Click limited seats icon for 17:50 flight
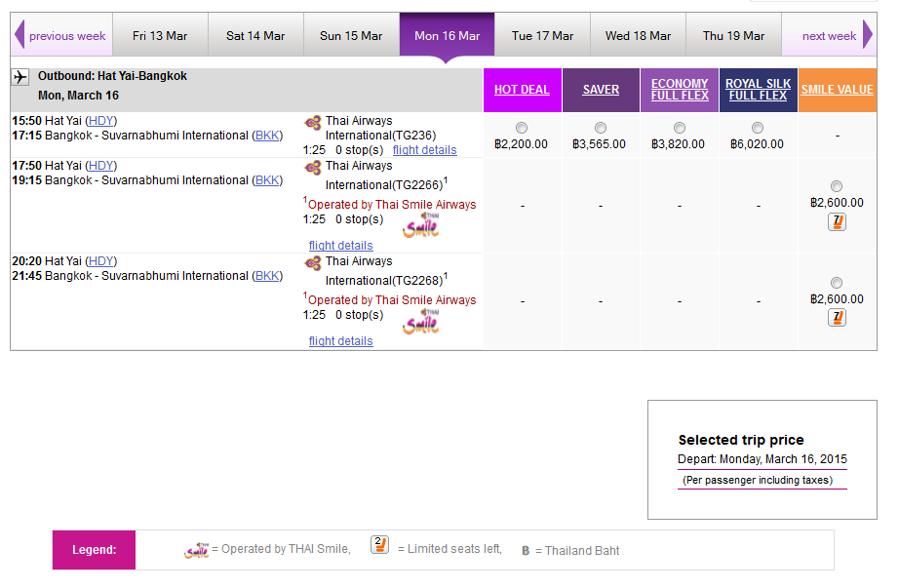Screen dimensions: 899x588 point(837,221)
